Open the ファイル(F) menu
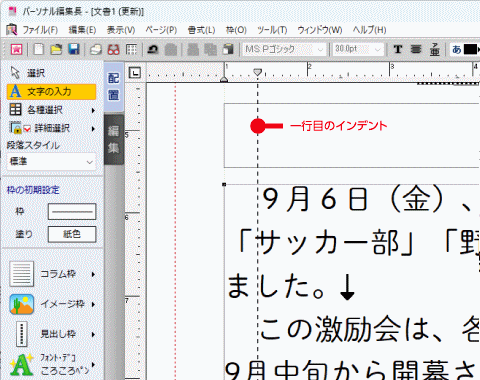Viewport: 480px width, 380px height. (40, 30)
